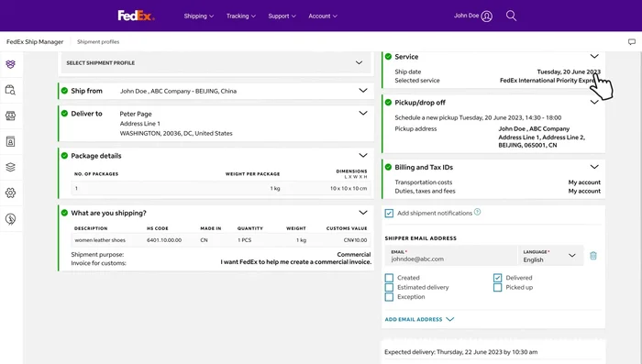Open the package search sidebar icon

coord(11,90)
